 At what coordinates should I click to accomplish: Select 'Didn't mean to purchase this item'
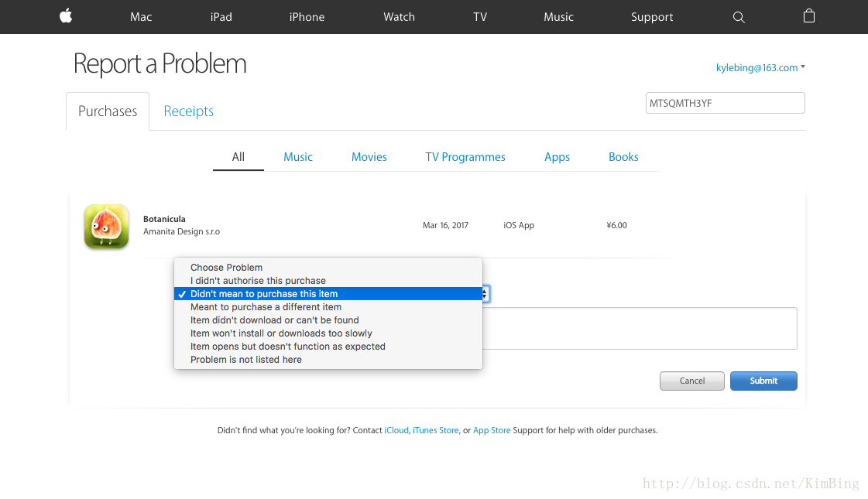[x=328, y=294]
